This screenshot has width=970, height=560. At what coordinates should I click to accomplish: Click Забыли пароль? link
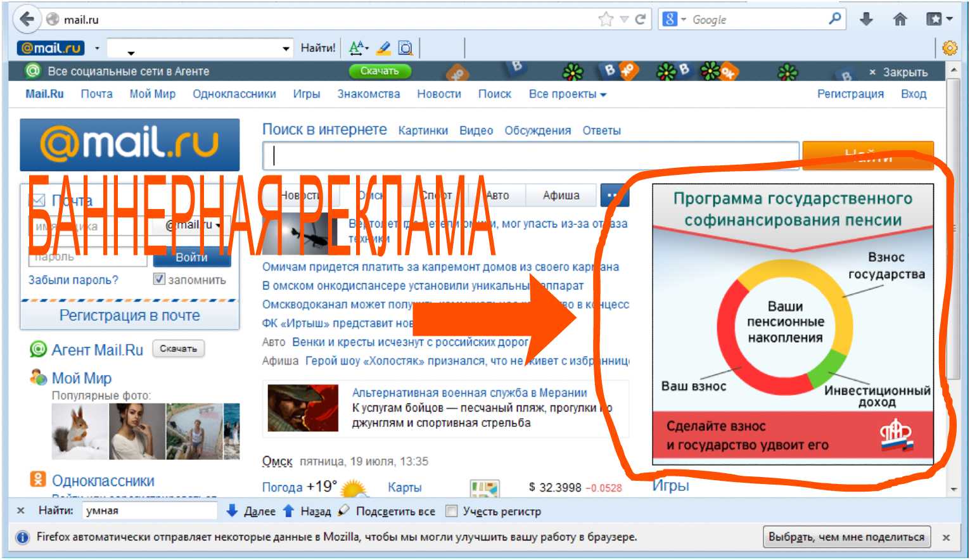click(73, 280)
